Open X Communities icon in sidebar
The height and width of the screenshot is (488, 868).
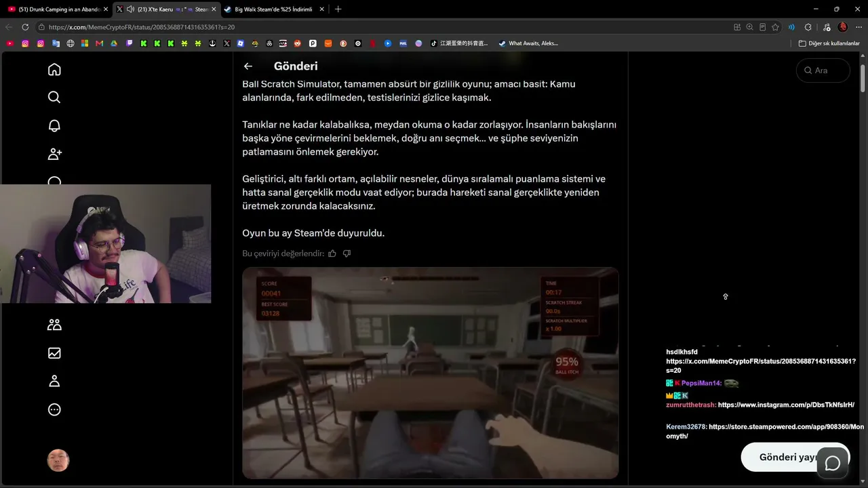[54, 325]
